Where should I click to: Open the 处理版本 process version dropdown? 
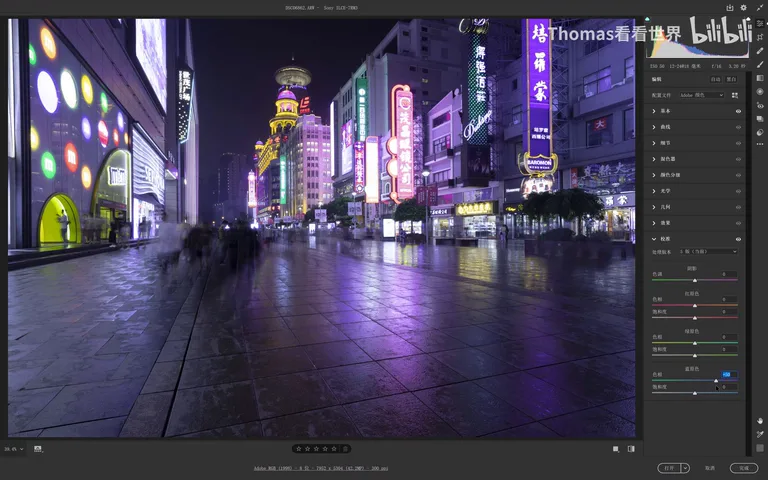click(708, 252)
